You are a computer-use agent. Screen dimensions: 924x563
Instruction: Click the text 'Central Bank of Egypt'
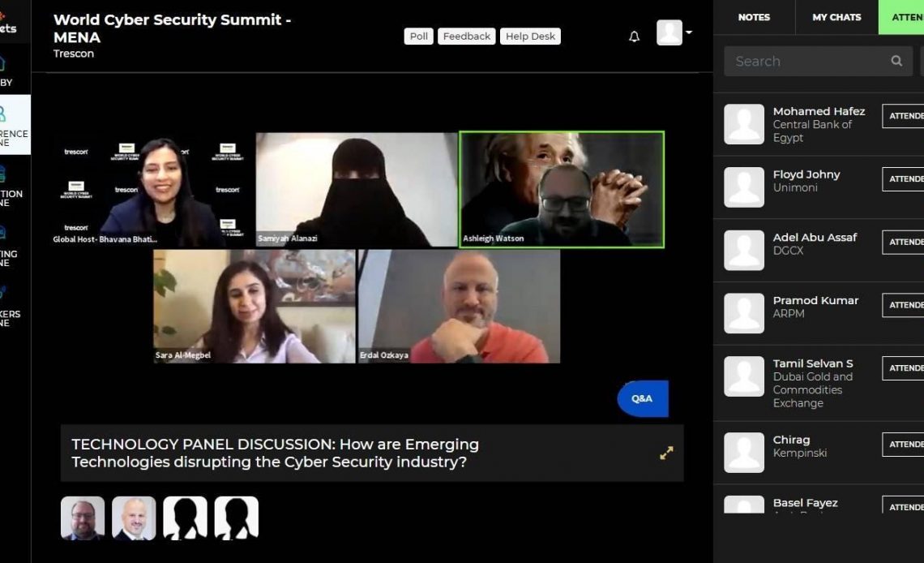pyautogui.click(x=813, y=131)
